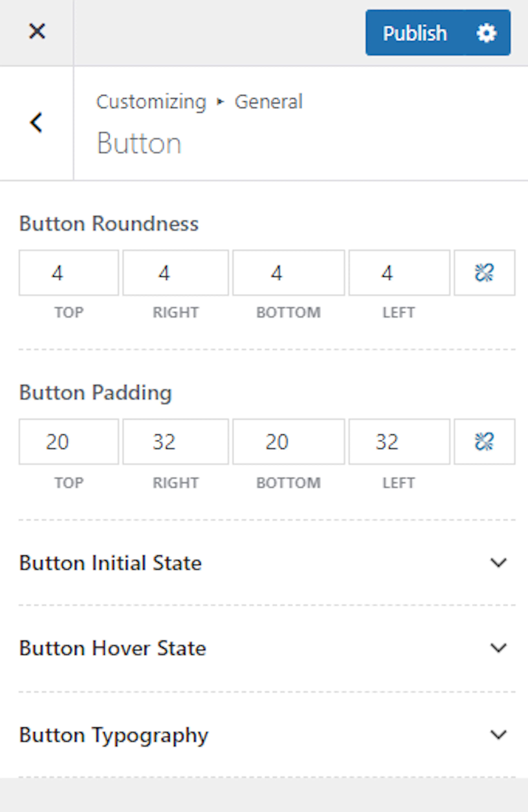This screenshot has width=528, height=812.
Task: Go back using the left chevron arrow
Action: (36, 122)
